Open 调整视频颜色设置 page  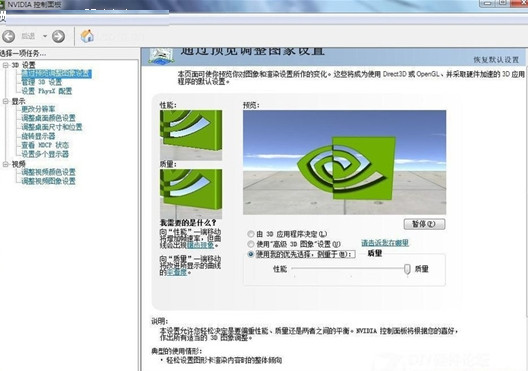coord(48,172)
